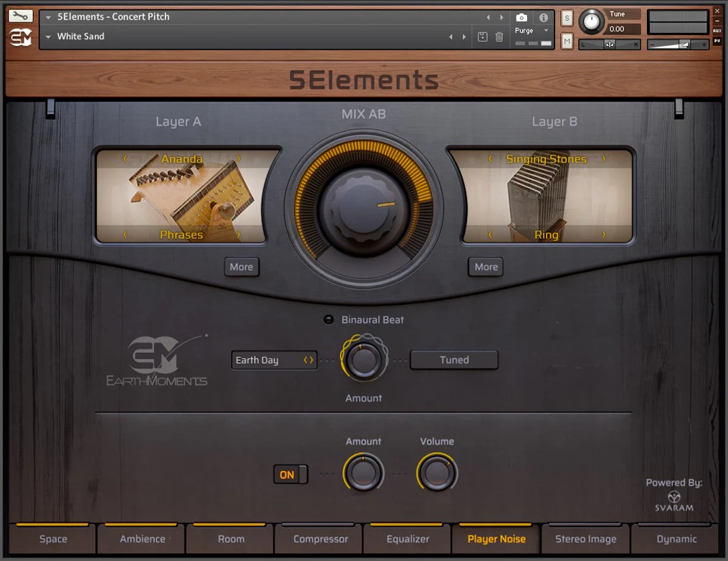The width and height of the screenshot is (728, 561).
Task: Click the volume minus icon
Action: tap(652, 44)
